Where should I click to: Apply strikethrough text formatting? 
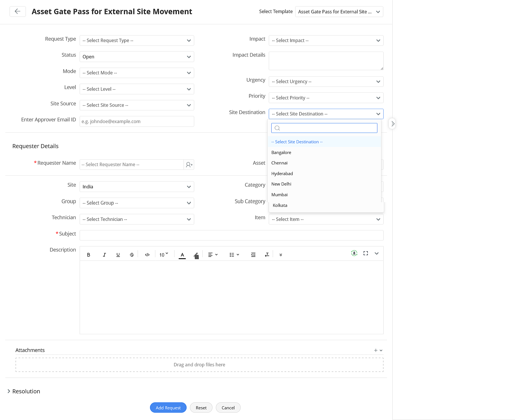(132, 255)
